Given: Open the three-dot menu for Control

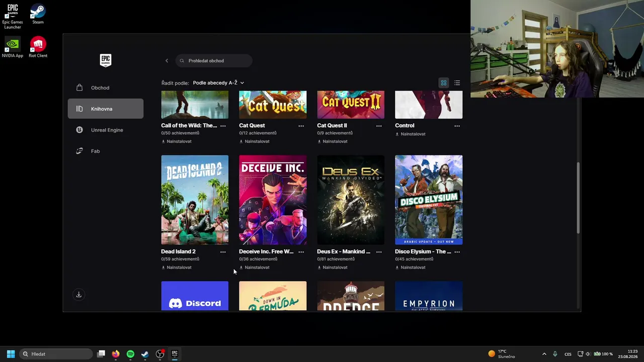Looking at the screenshot, I should [457, 126].
